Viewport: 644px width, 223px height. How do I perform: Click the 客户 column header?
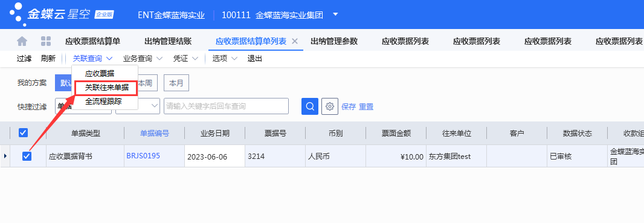(x=517, y=133)
